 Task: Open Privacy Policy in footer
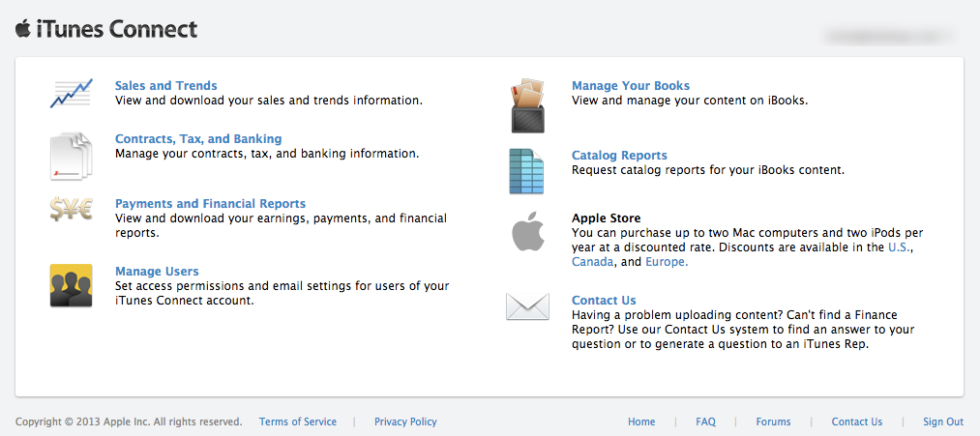coord(405,421)
